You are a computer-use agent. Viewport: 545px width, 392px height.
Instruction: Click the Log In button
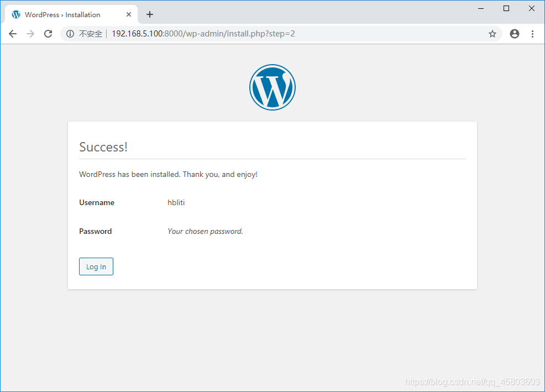pyautogui.click(x=96, y=266)
